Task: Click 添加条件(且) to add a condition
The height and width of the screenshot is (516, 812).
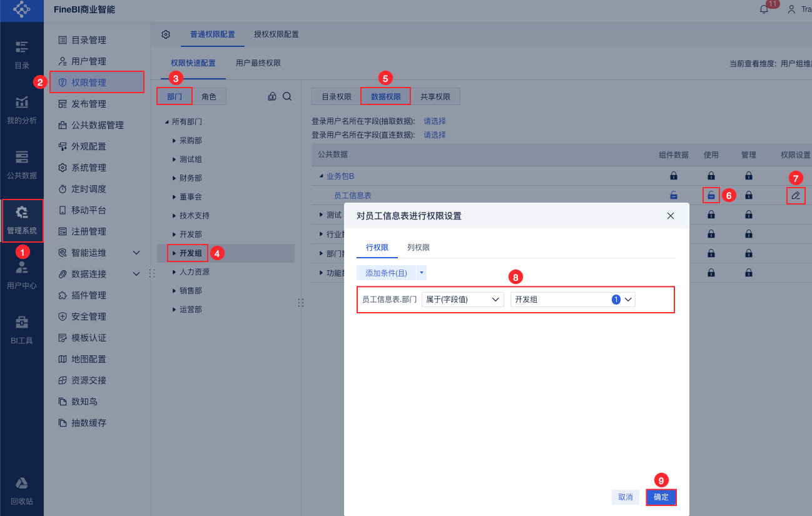Action: 387,273
